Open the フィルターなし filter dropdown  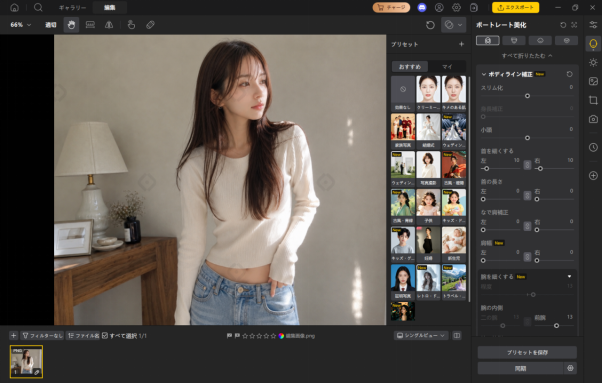tap(42, 336)
